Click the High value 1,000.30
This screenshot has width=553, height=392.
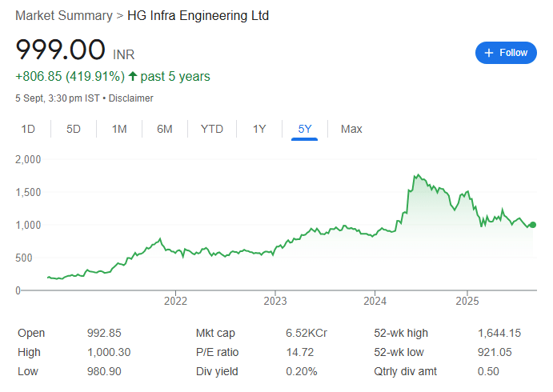(109, 352)
